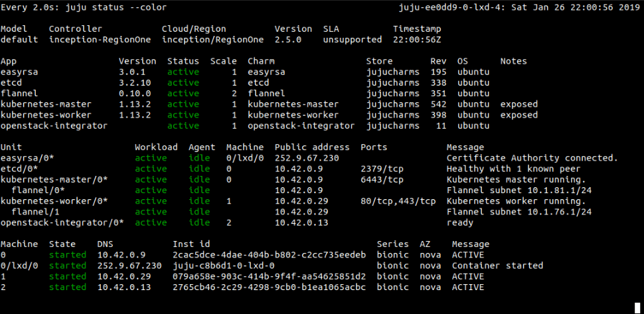Click the 'Store' column header
The width and height of the screenshot is (644, 314).
click(380, 62)
